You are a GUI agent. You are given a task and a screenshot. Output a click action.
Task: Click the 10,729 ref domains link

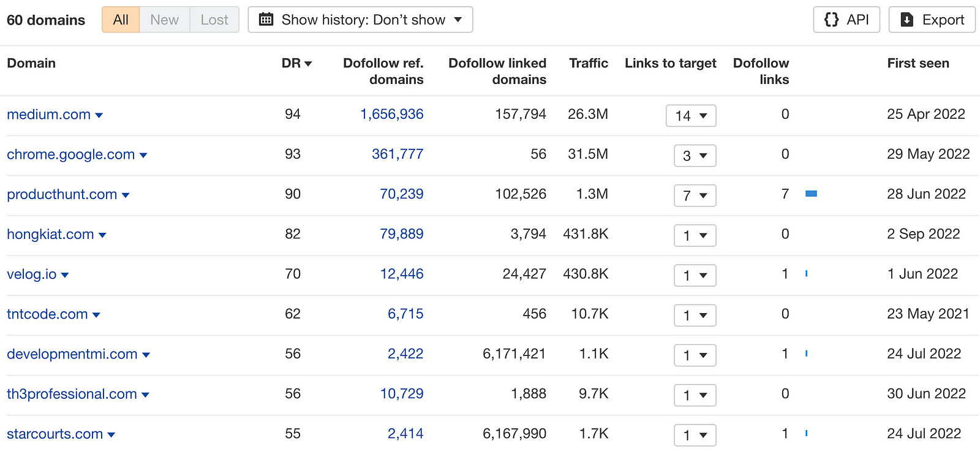[402, 393]
